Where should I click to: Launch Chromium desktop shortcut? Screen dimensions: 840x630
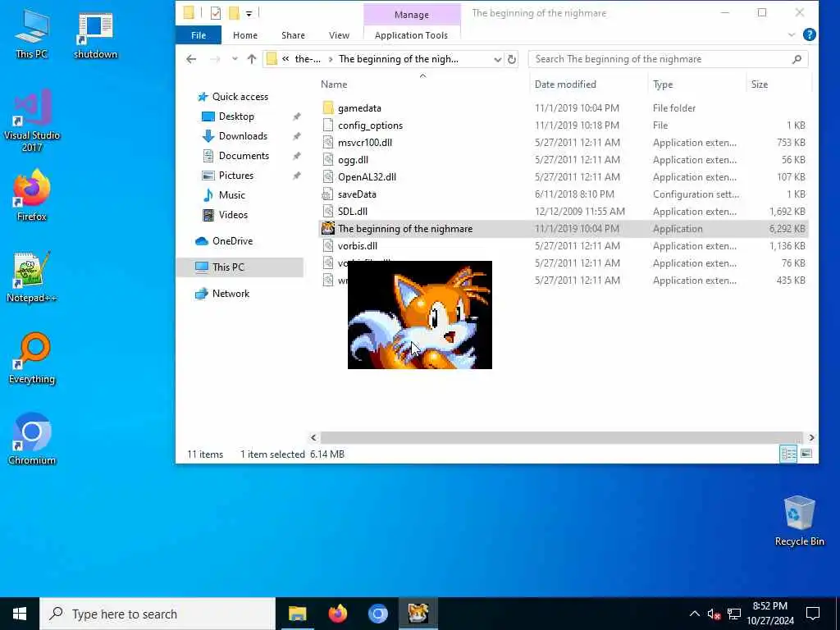point(32,440)
